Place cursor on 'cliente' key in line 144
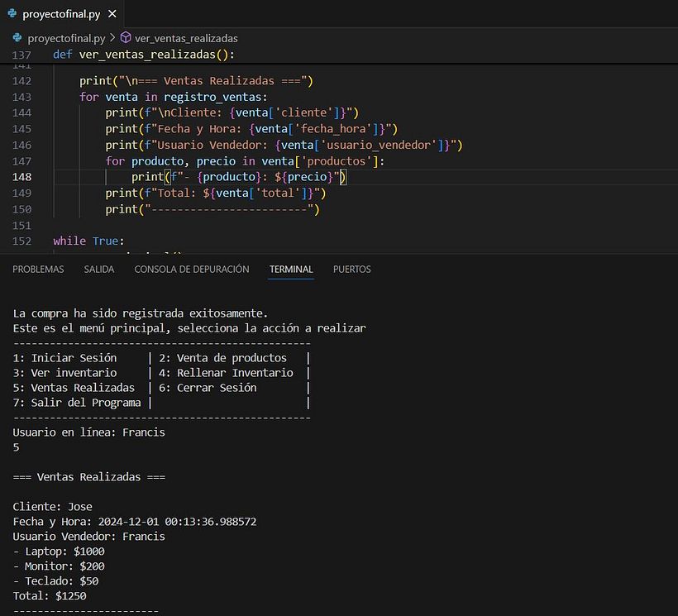 point(304,112)
